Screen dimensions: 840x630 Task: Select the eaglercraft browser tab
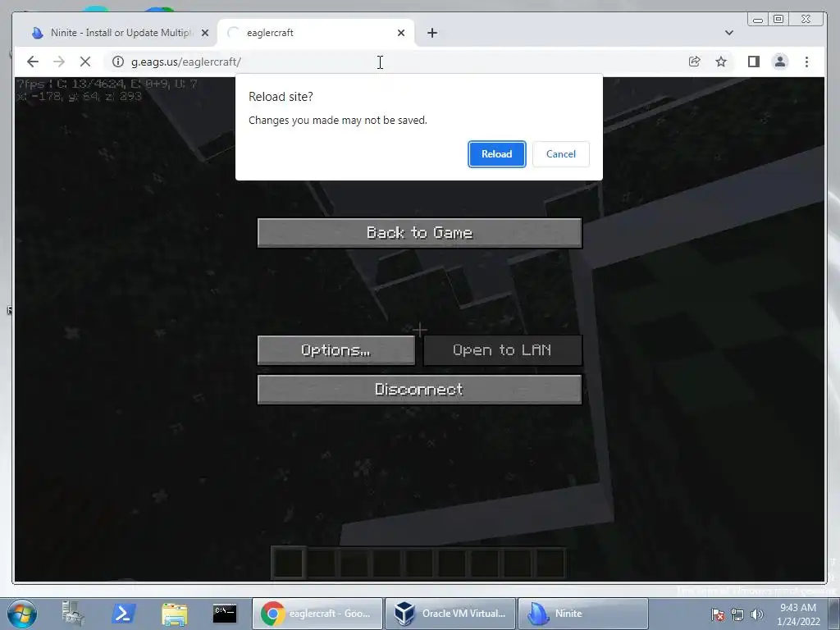315,33
